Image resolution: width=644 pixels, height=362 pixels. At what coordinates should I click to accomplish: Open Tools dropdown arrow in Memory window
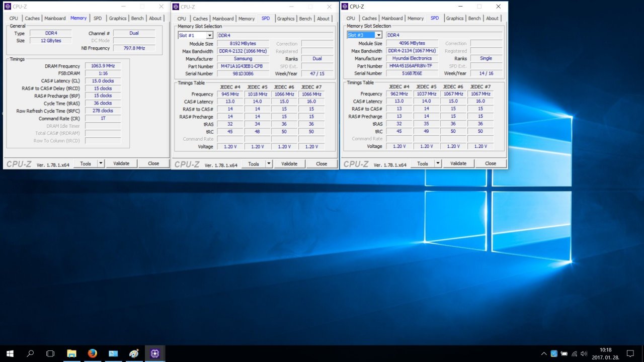[x=101, y=163]
